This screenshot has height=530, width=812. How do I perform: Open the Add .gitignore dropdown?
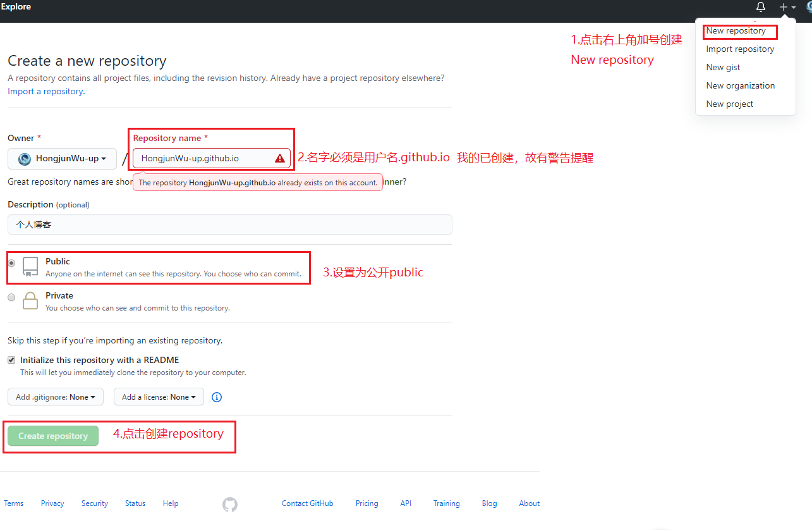point(55,397)
